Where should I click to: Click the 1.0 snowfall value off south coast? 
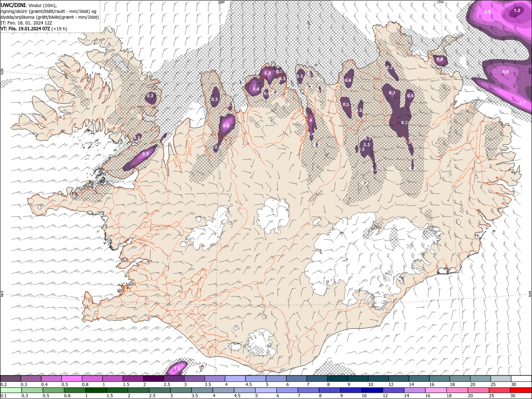(177, 368)
